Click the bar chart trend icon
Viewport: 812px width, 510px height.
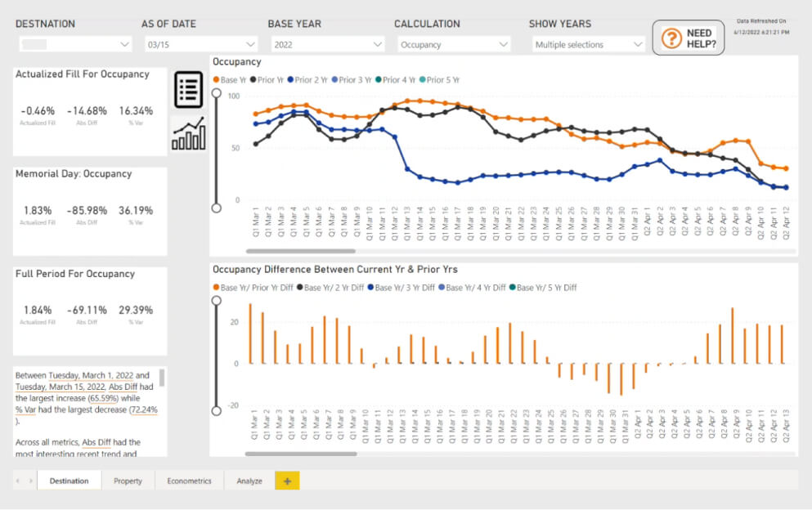pos(189,133)
